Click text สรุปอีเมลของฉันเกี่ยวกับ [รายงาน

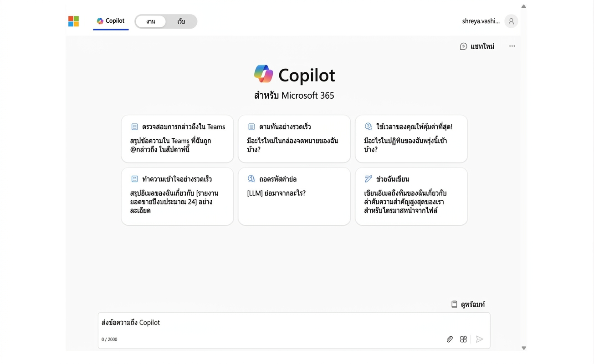(x=174, y=193)
